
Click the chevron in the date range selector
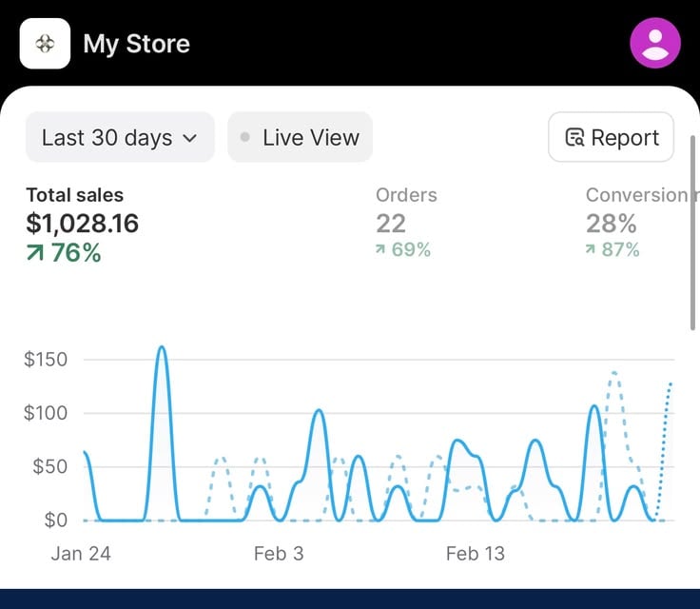[x=190, y=138]
